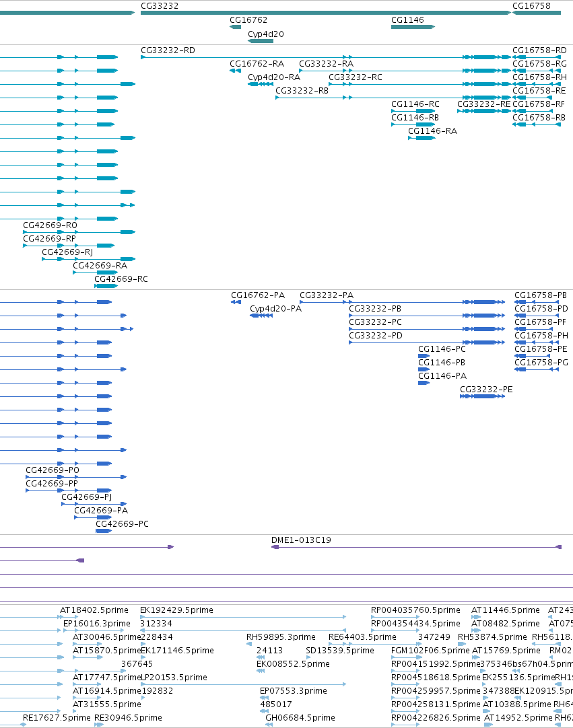Select transcript CG33232-RD
The width and height of the screenshot is (573, 728).
tap(168, 50)
